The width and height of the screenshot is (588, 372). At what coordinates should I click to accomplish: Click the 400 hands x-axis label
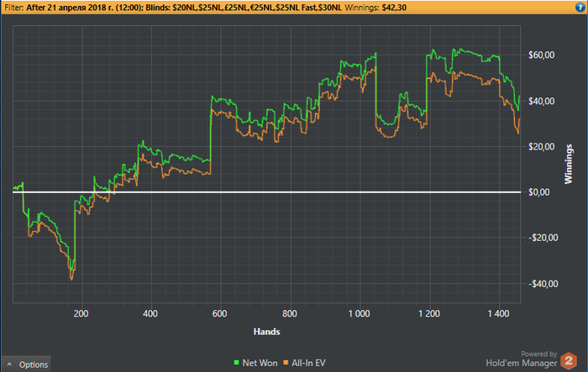(150, 313)
